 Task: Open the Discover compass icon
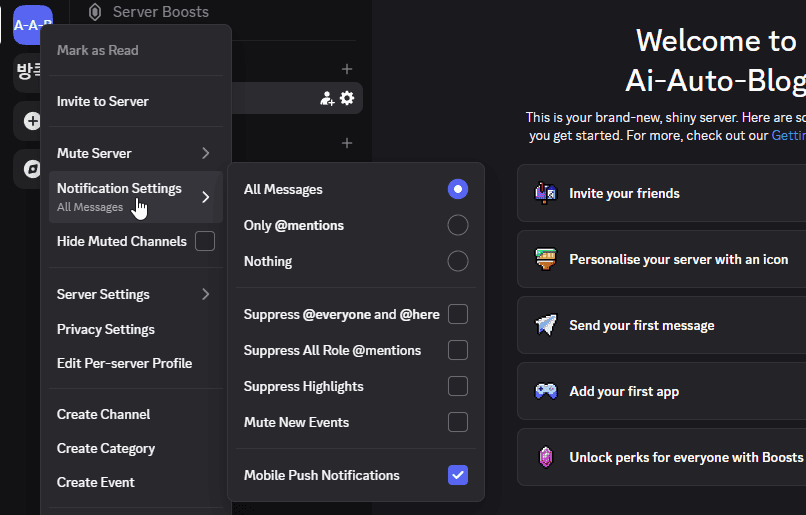(x=32, y=169)
